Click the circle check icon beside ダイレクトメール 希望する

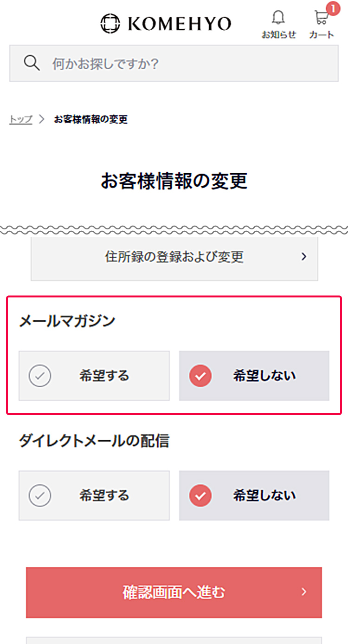point(40,495)
